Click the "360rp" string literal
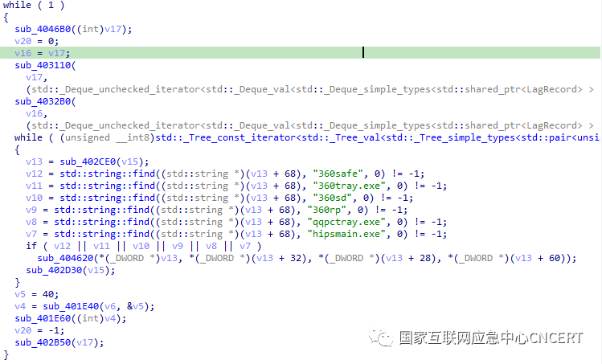The width and height of the screenshot is (602, 364). 326,210
